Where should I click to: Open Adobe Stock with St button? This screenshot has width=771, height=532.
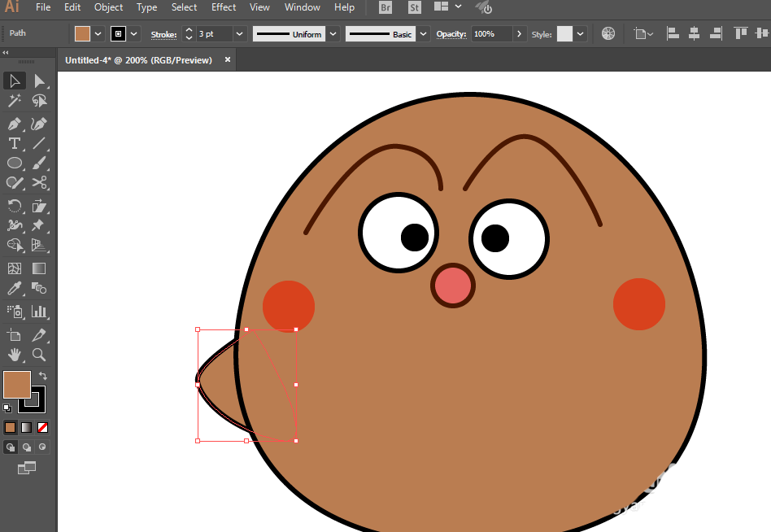pyautogui.click(x=415, y=7)
